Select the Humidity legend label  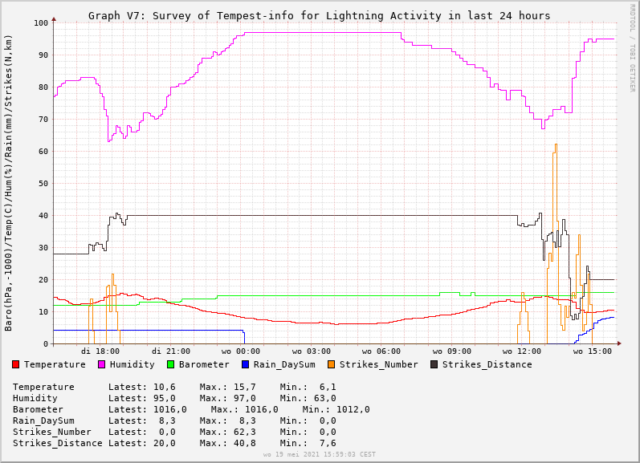(x=132, y=364)
